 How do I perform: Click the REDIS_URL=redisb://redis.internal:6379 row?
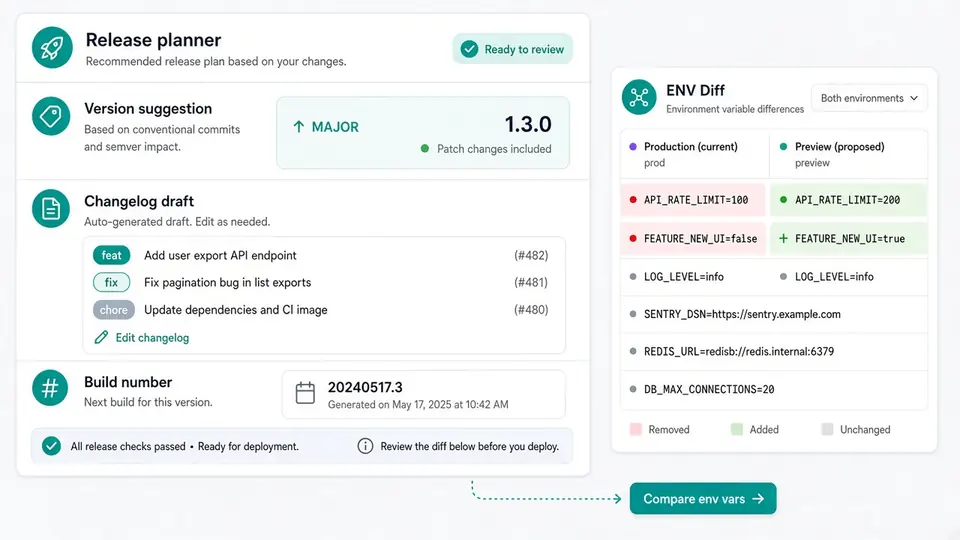coord(774,351)
